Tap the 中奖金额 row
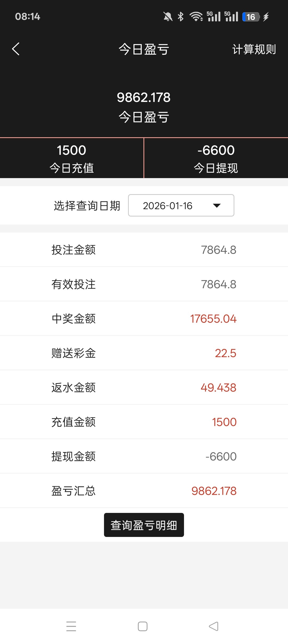This screenshot has width=288, height=644. pos(144,319)
